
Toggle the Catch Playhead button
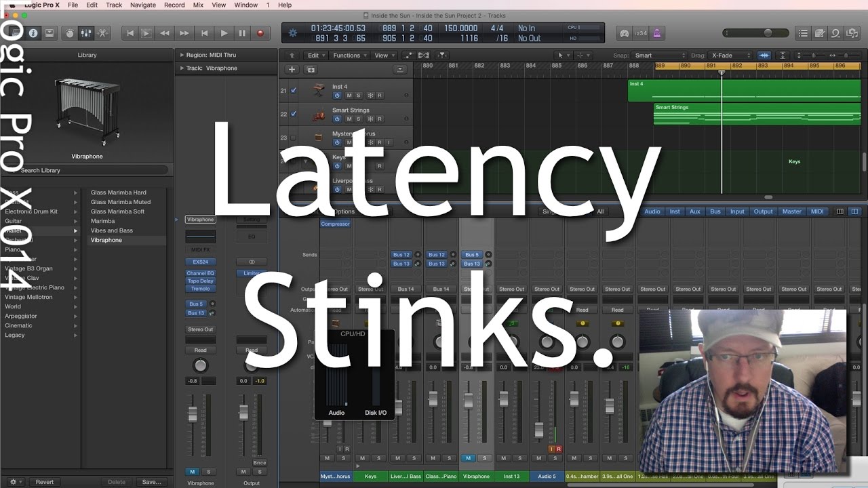coord(441,56)
